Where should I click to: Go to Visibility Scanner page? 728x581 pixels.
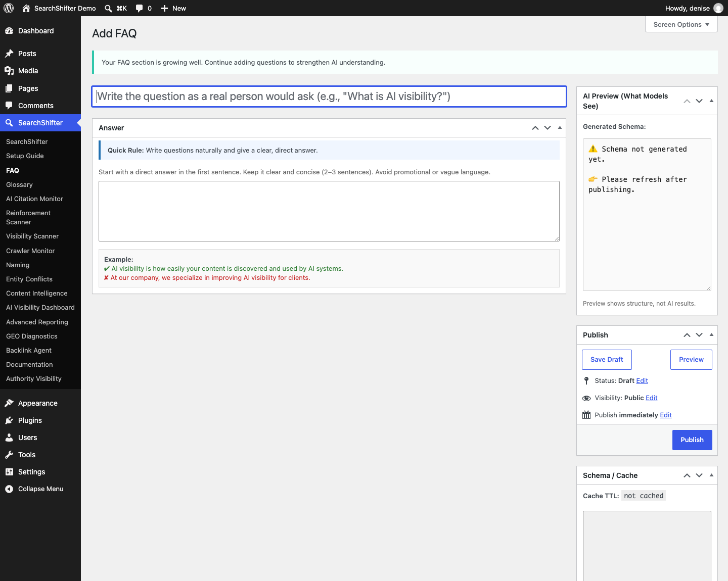(32, 236)
